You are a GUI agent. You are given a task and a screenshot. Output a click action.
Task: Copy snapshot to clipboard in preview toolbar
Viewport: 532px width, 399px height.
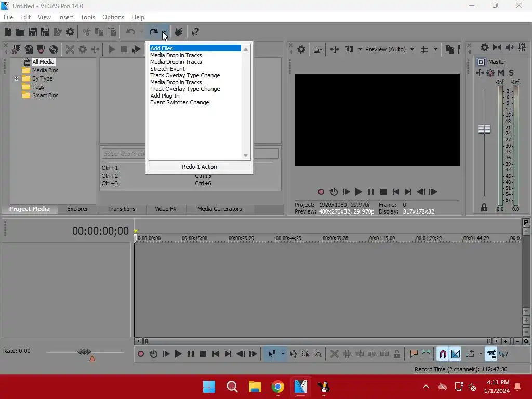pyautogui.click(x=449, y=49)
